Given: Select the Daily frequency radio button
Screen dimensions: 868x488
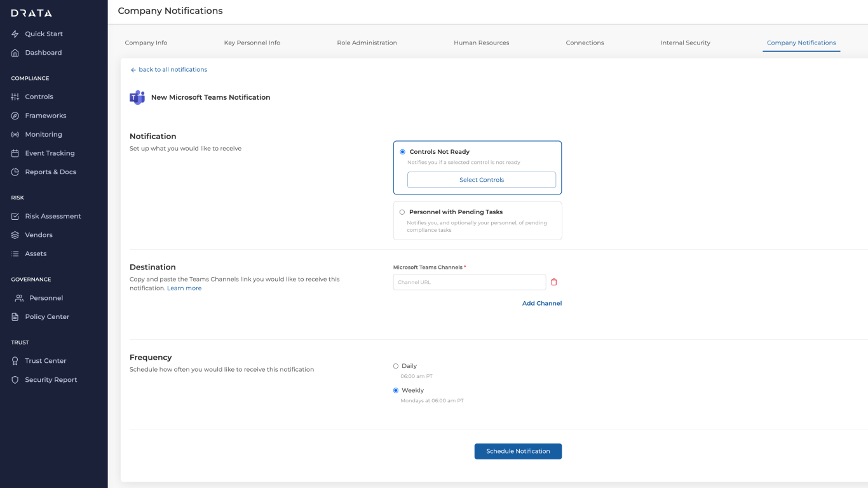Looking at the screenshot, I should point(396,366).
